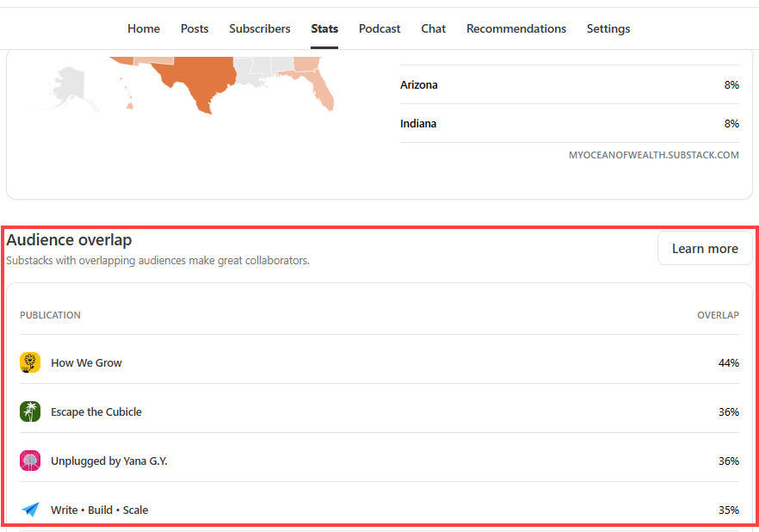Viewport: 759px width, 532px height.
Task: Click the PUBLICATION column header
Action: [50, 315]
